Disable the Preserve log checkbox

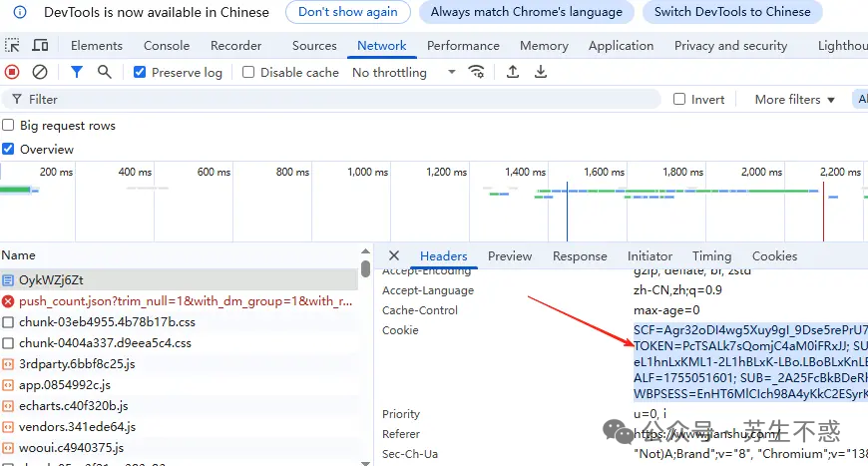pos(140,72)
